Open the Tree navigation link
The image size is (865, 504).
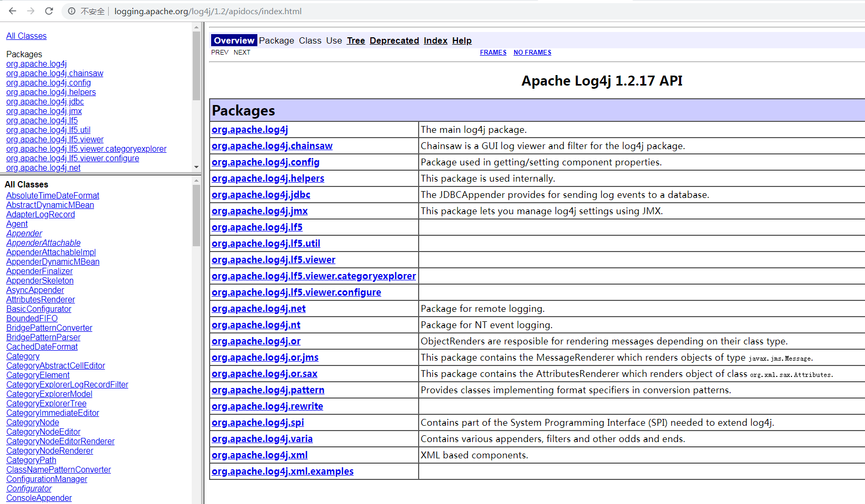[356, 40]
